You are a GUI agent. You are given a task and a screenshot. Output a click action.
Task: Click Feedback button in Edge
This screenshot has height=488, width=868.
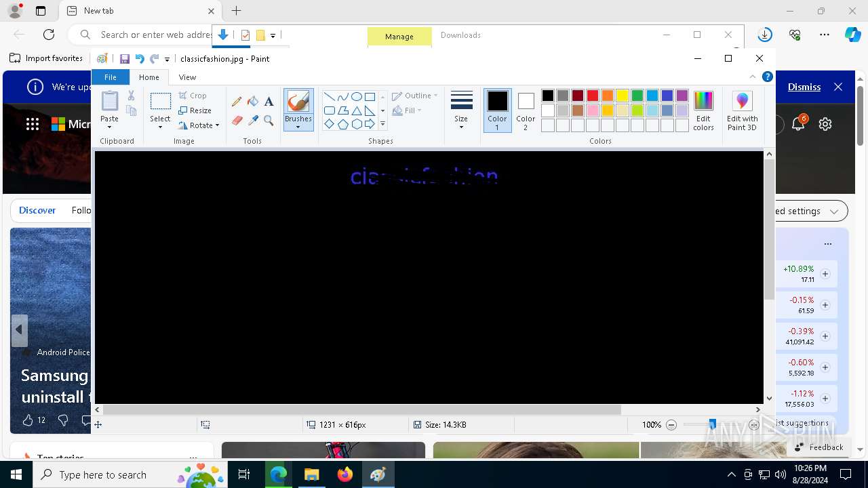click(x=819, y=447)
